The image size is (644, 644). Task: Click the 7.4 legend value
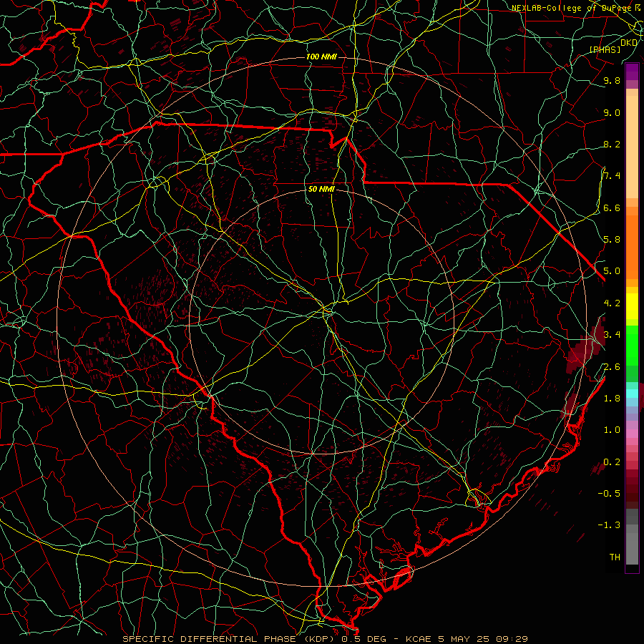pos(612,176)
